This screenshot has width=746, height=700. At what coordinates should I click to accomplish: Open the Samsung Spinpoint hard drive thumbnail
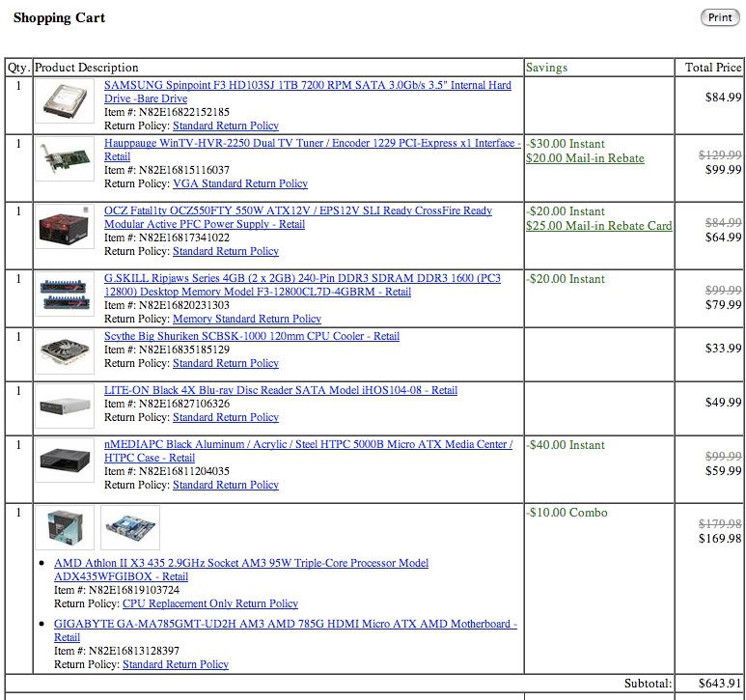pyautogui.click(x=65, y=100)
